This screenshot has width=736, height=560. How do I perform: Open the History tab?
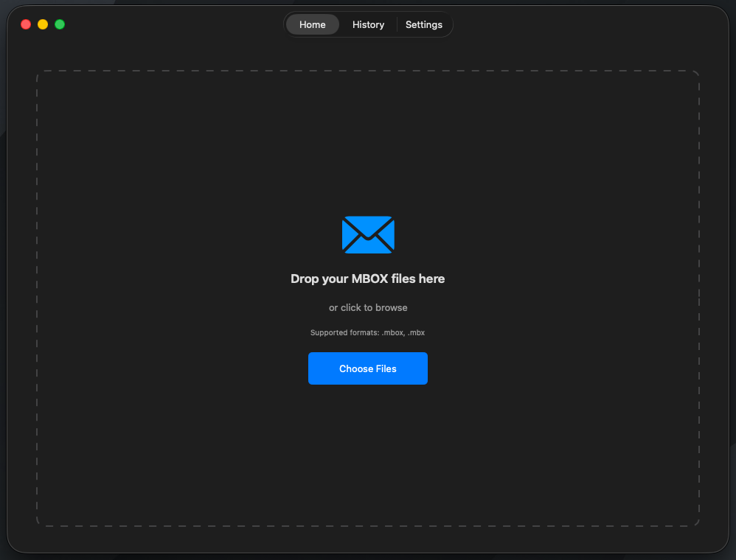(368, 24)
